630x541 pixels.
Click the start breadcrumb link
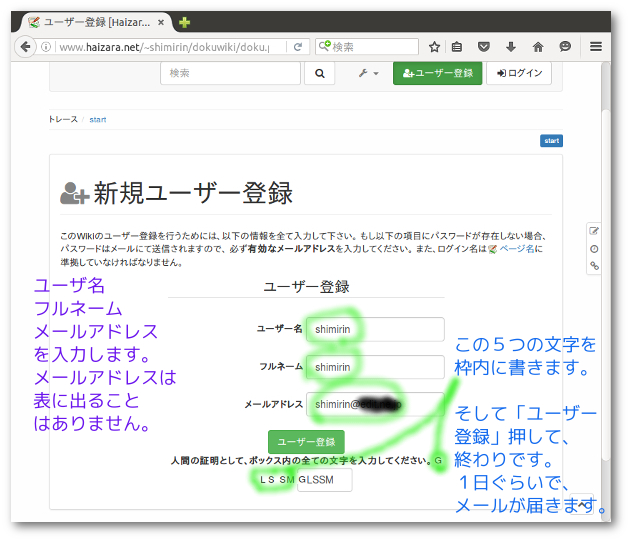pos(98,119)
